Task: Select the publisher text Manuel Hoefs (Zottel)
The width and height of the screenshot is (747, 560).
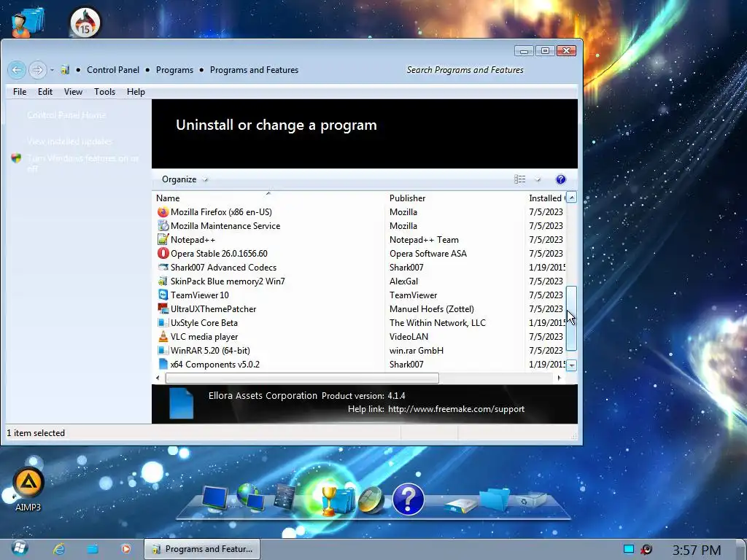Action: (432, 309)
